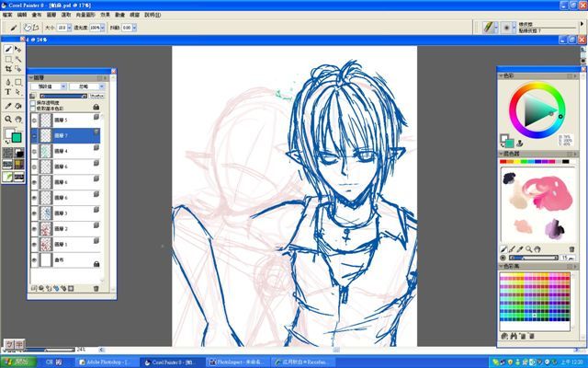The image size is (588, 368).
Task: Click the freehand strokes icon in property bar
Action: tap(28, 28)
